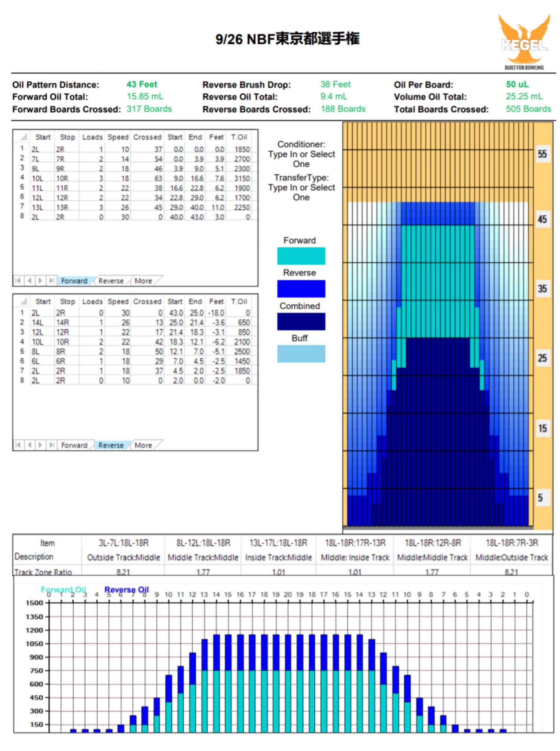The image size is (560, 751).
Task: Click next-sheet arrow in the reverse oil table
Action: tap(40, 445)
